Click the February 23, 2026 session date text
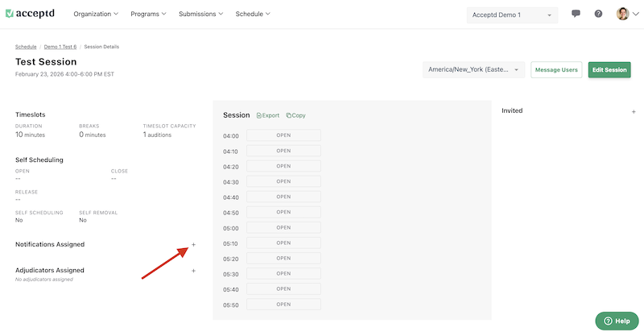The image size is (644, 336). coord(64,74)
